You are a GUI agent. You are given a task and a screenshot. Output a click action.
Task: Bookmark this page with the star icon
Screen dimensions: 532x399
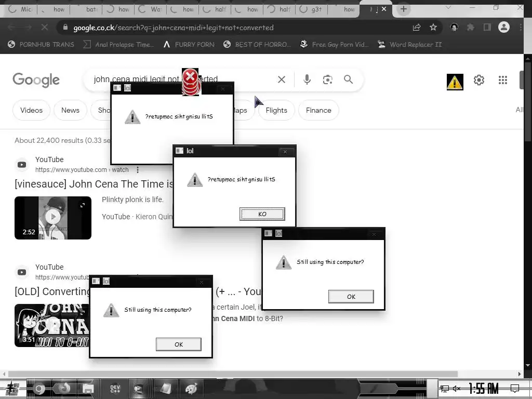(x=433, y=28)
